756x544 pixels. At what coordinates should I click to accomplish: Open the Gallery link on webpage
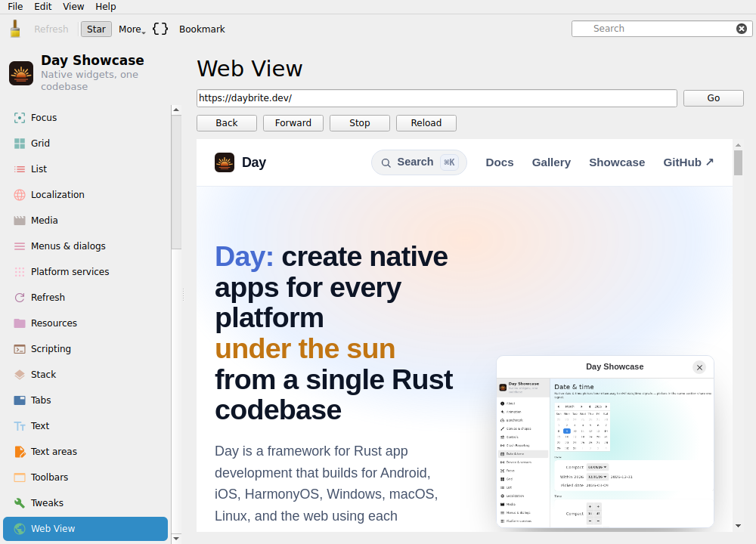551,162
